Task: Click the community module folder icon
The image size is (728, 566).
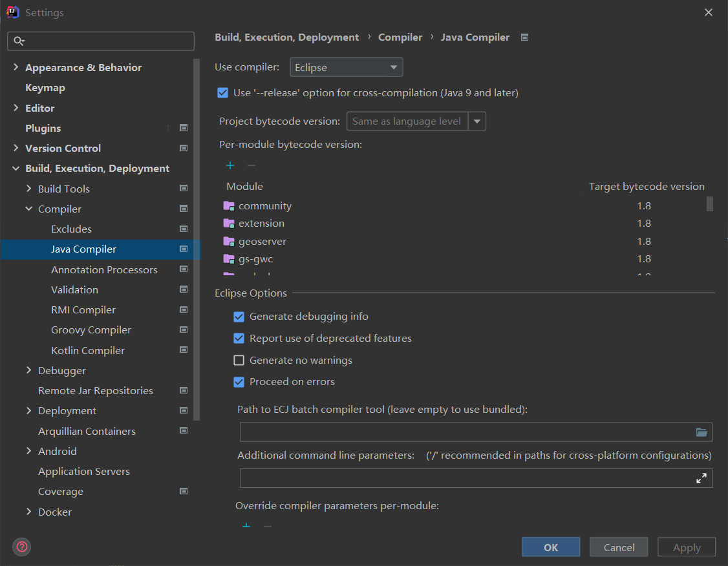Action: pyautogui.click(x=229, y=205)
